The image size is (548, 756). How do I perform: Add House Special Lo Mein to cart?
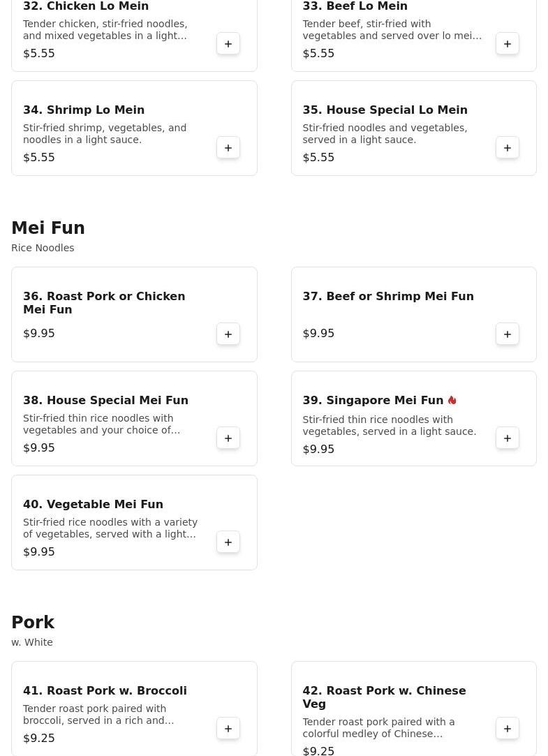(x=508, y=148)
